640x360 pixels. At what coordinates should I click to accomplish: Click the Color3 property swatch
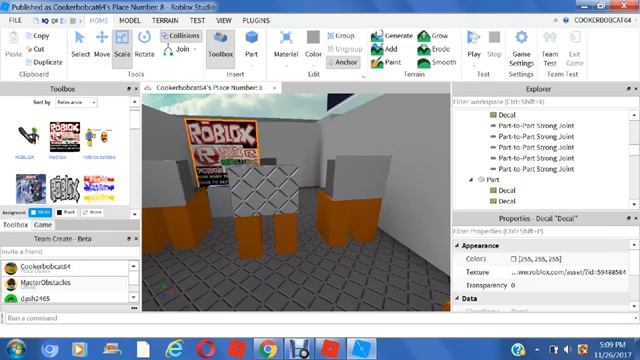(513, 259)
